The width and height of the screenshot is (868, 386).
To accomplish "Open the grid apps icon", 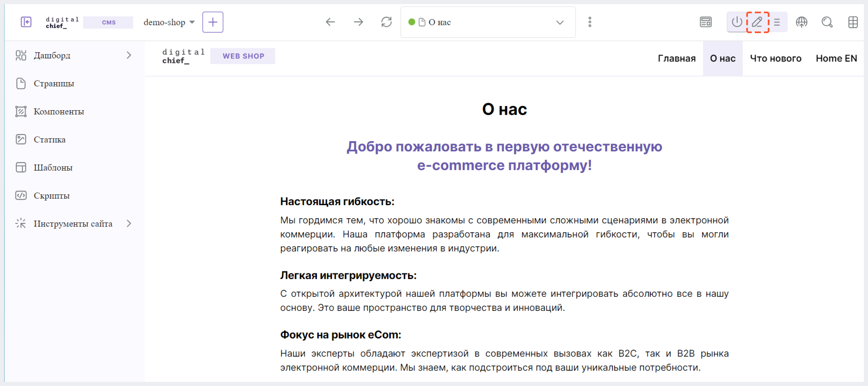I will click(853, 22).
